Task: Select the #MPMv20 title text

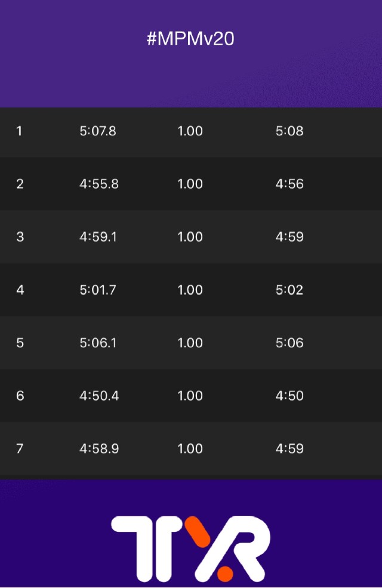Action: (x=190, y=39)
